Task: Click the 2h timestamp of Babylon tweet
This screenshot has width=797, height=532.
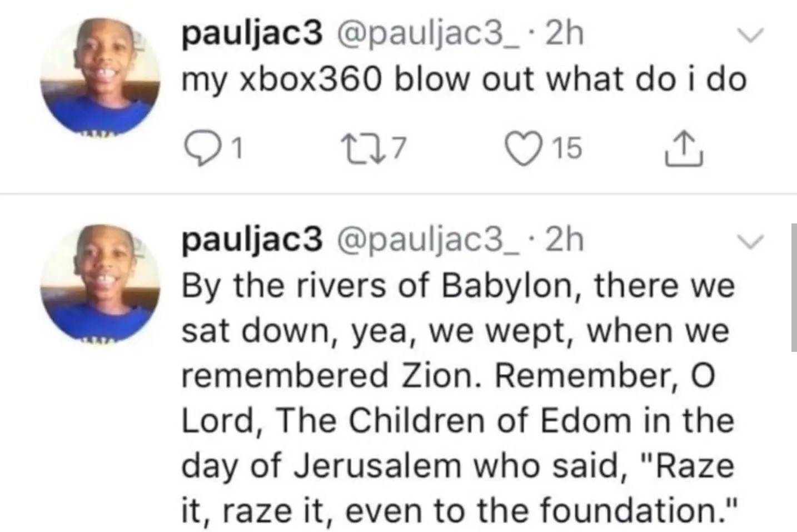Action: [565, 240]
